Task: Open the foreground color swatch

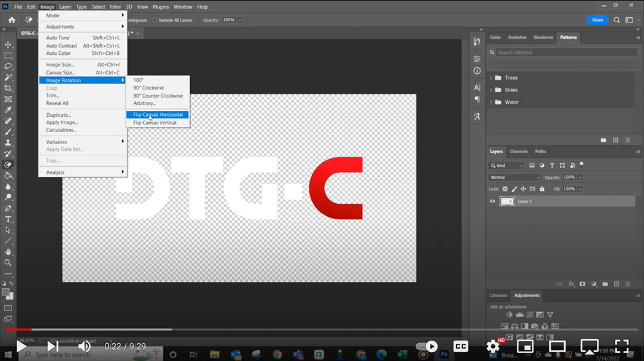Action: point(5,292)
